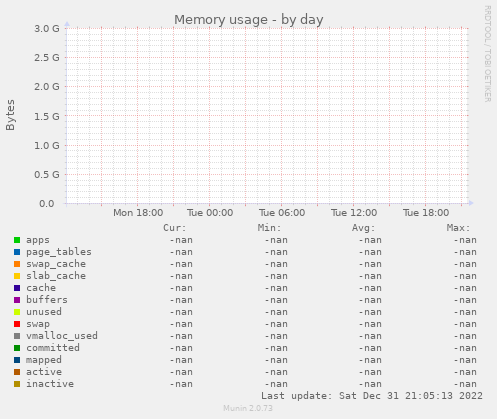Click the yellow slab_cache legend swatch
Viewport: 497px width, 419px height.
click(x=17, y=276)
